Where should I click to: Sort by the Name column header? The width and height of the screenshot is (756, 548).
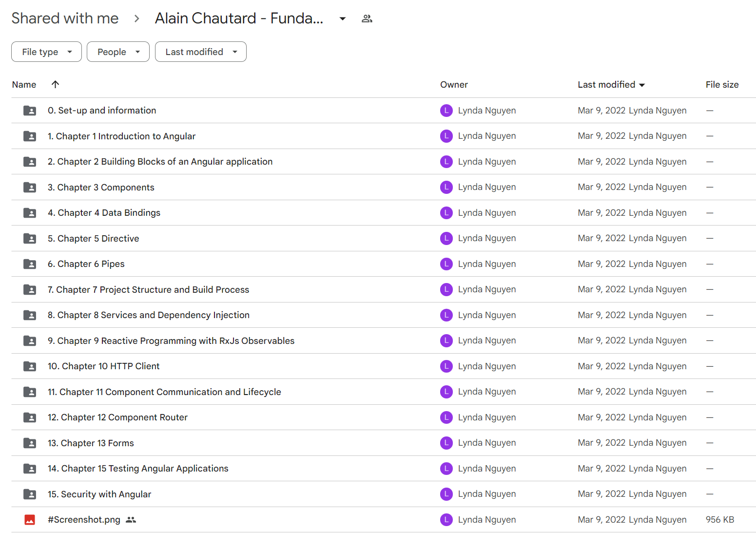[x=24, y=85]
